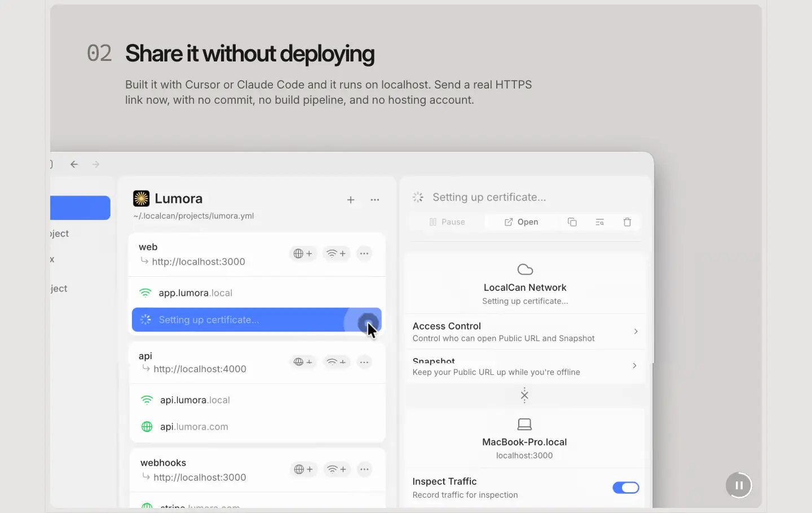
Task: Pause the demo video playback
Action: tap(739, 485)
